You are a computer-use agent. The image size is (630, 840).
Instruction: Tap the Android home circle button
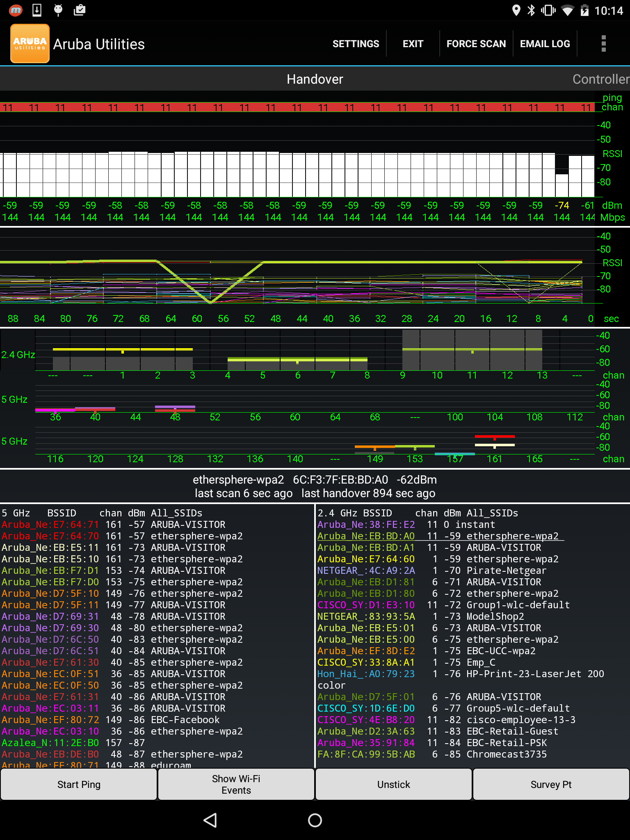[315, 820]
